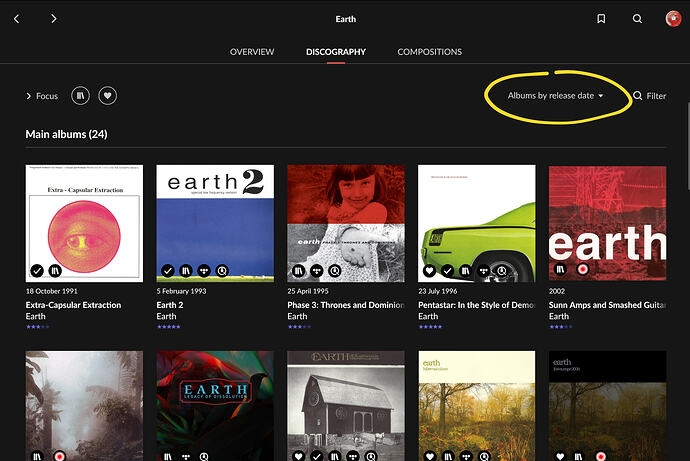Click library icon on Extra-Capsular Extraction cover
The width and height of the screenshot is (690, 461).
(x=55, y=271)
